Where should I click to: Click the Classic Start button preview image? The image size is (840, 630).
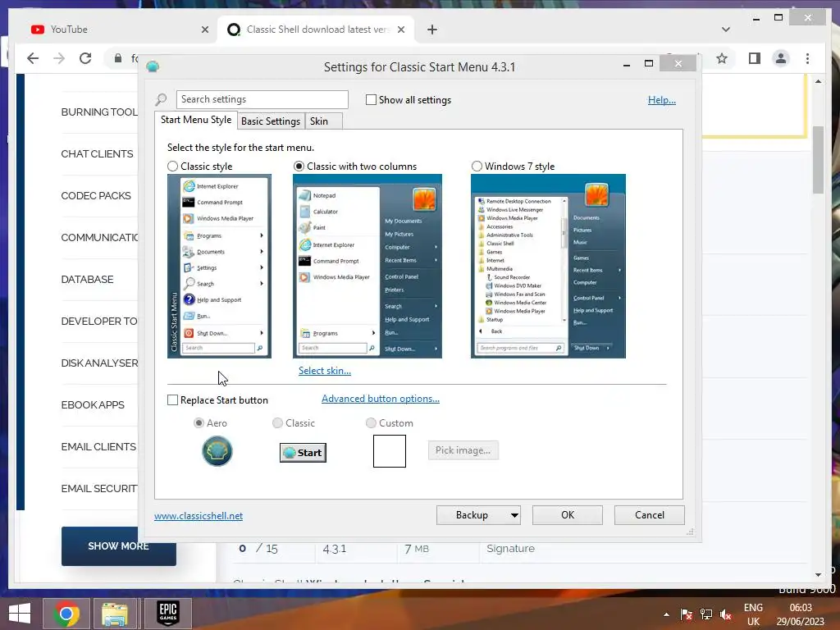(x=303, y=453)
